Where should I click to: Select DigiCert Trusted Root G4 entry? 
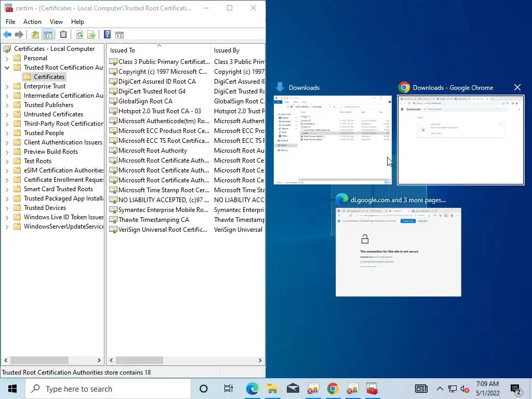click(152, 91)
